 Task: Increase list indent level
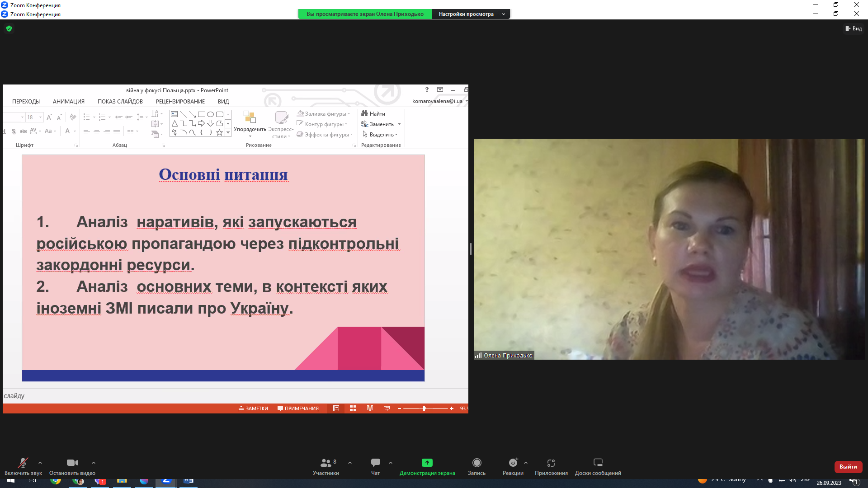[129, 117]
